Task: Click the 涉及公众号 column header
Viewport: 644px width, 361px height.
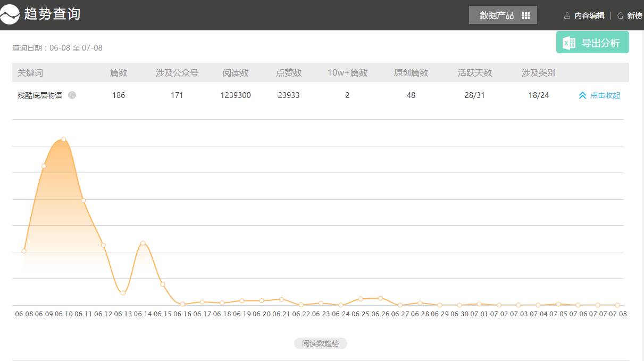Action: [x=177, y=73]
